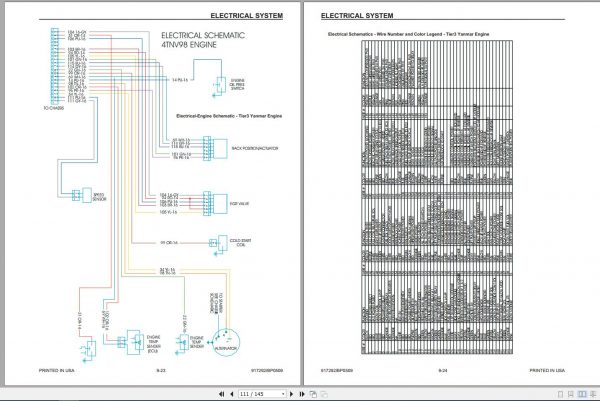Switch to single page layout
The height and width of the screenshot is (401, 600).
click(560, 394)
